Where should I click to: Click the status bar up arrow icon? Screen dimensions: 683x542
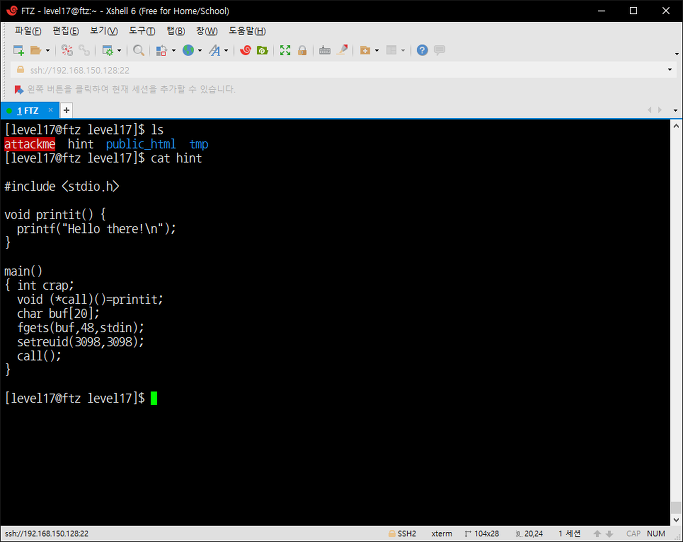click(x=597, y=534)
